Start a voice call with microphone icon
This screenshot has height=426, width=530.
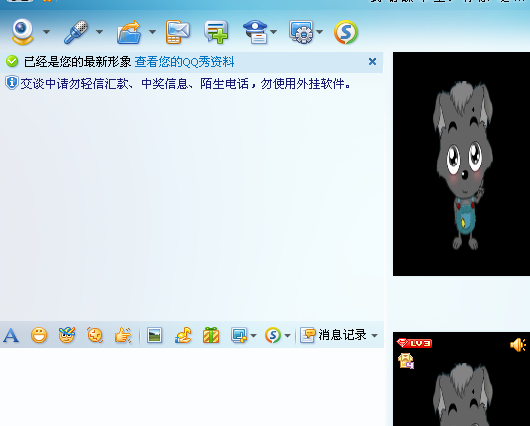pos(76,32)
